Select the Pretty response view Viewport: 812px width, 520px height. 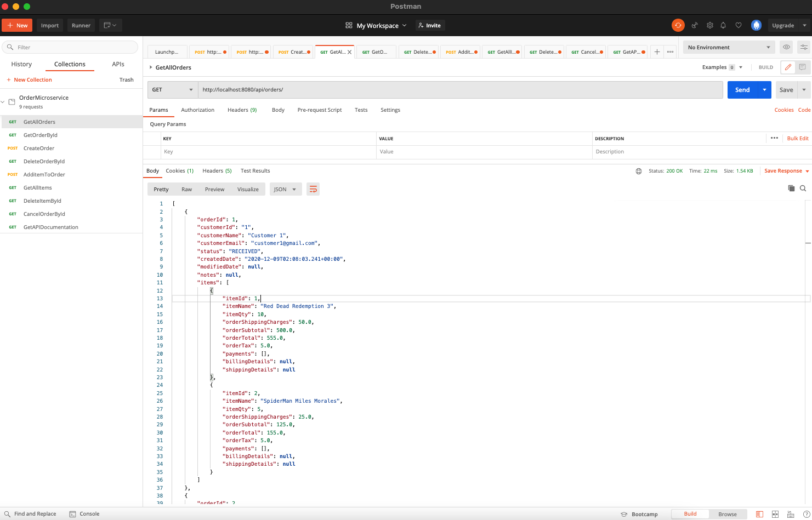pyautogui.click(x=161, y=189)
